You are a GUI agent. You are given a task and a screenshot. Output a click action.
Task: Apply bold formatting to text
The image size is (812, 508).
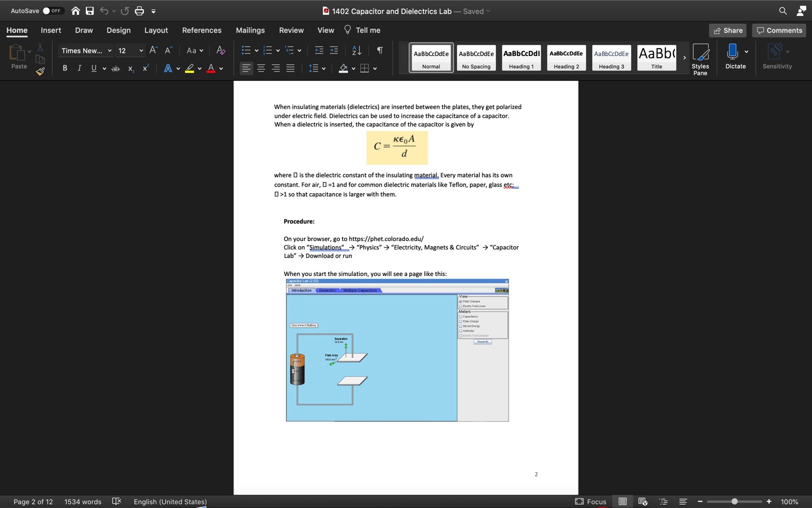65,68
